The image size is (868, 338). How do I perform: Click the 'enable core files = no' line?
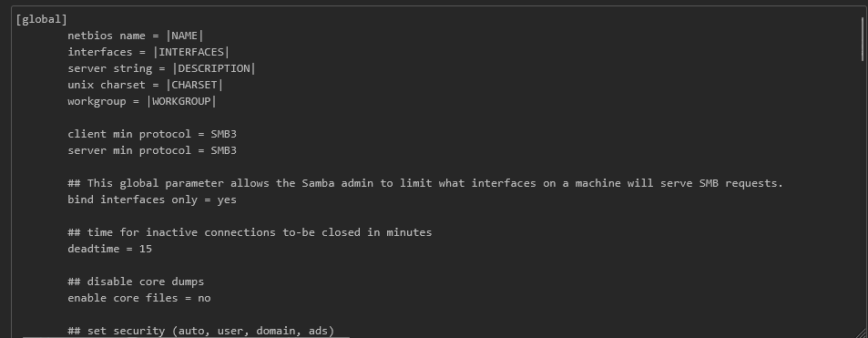click(139, 298)
